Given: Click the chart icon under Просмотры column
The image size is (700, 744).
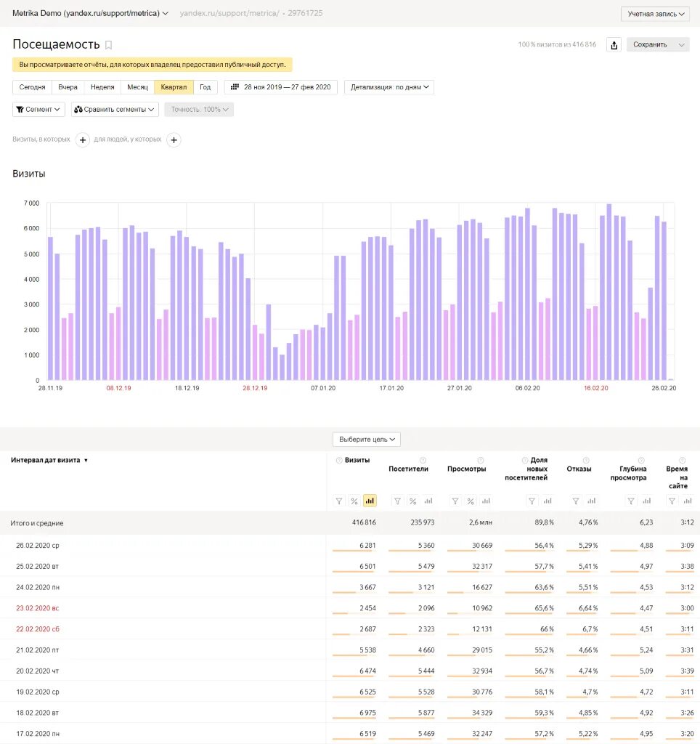Looking at the screenshot, I should (487, 501).
